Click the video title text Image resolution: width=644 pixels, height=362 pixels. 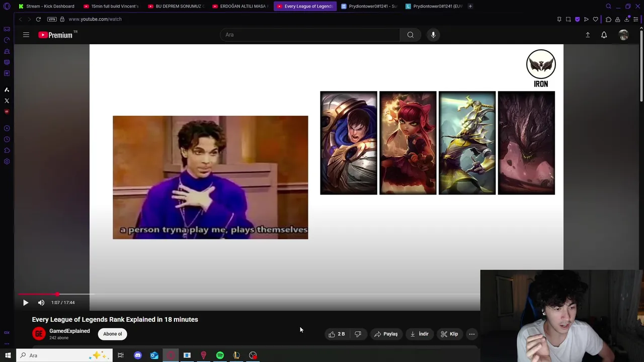[115, 319]
